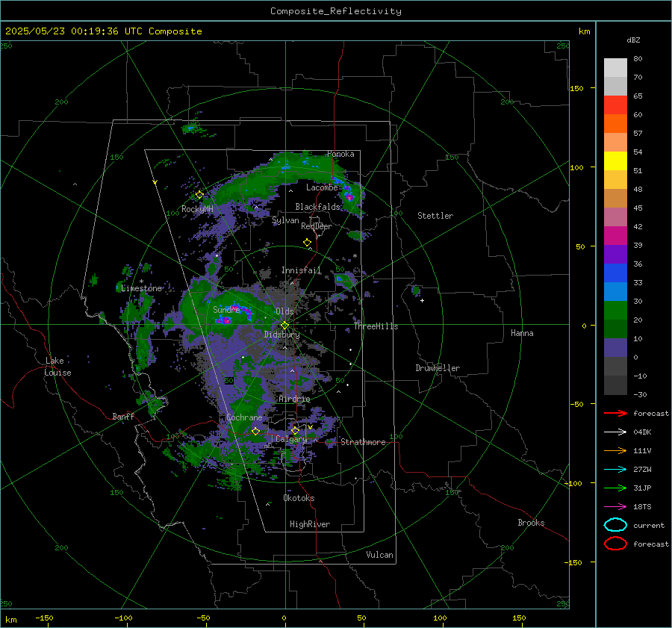Screen dimensions: 672x628
Task: Select the Limestone label
Action: click(141, 288)
